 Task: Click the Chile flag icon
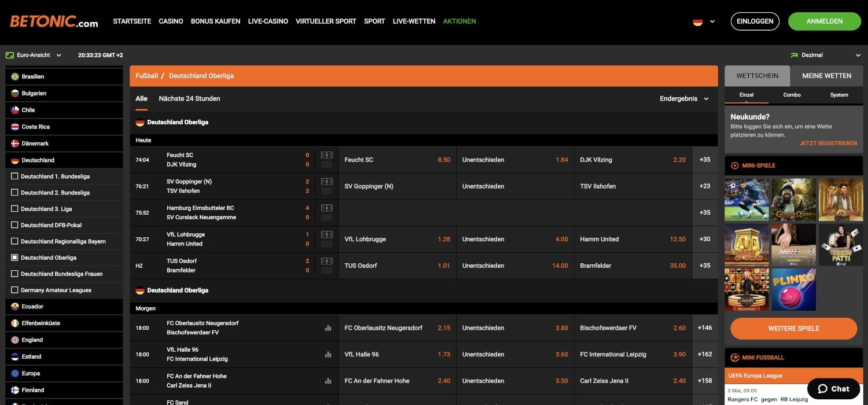(15, 110)
